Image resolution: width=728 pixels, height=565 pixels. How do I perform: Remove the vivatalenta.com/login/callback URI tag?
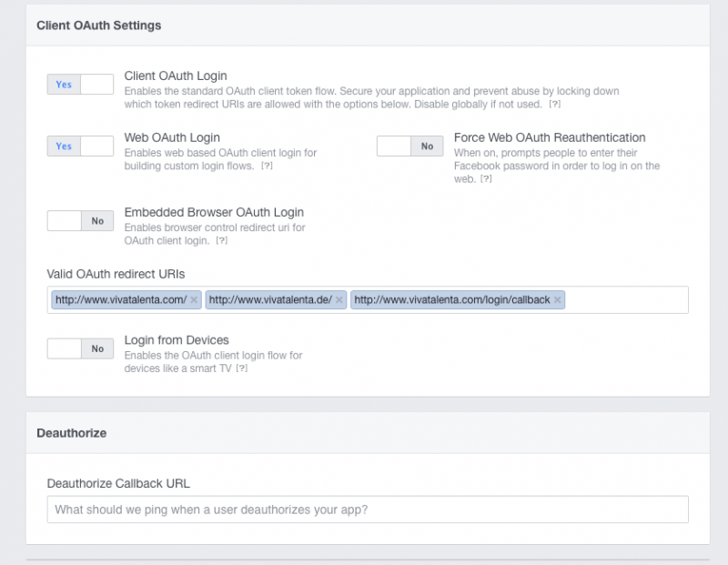(x=558, y=300)
